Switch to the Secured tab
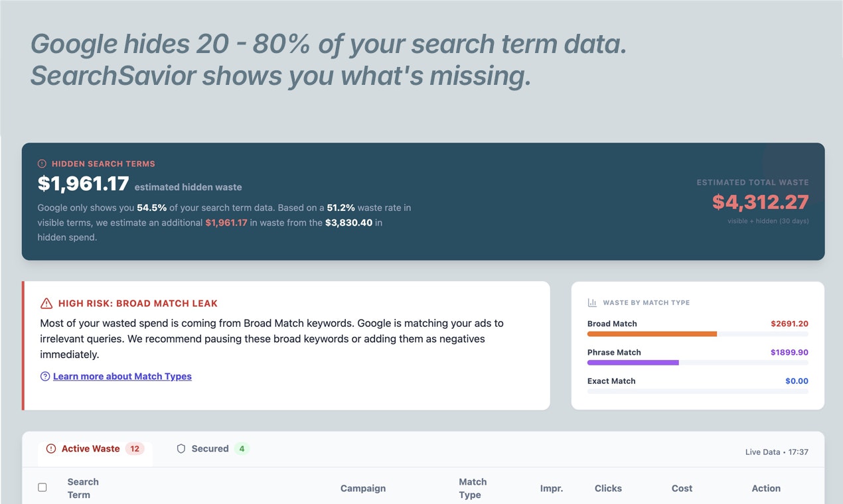Image resolution: width=843 pixels, height=504 pixels. 209,448
